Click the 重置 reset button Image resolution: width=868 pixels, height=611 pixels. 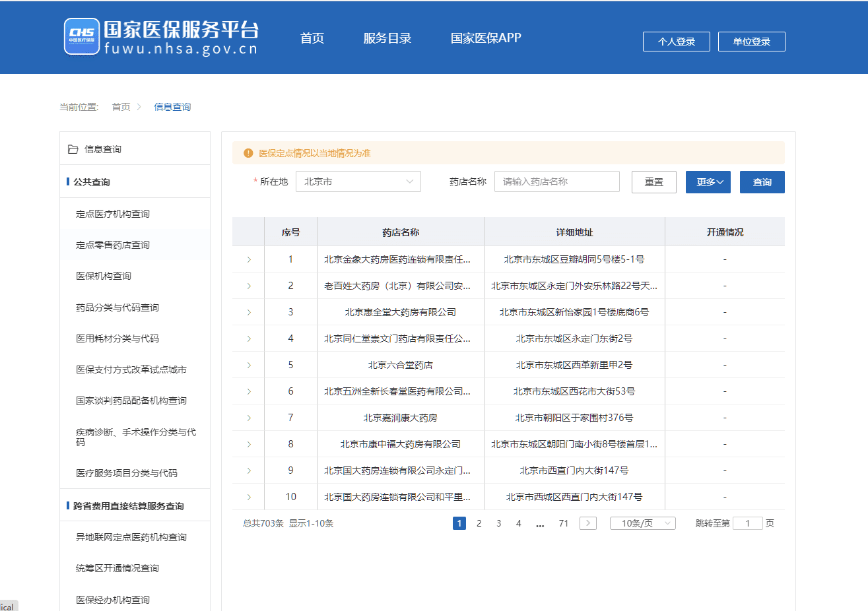point(654,182)
